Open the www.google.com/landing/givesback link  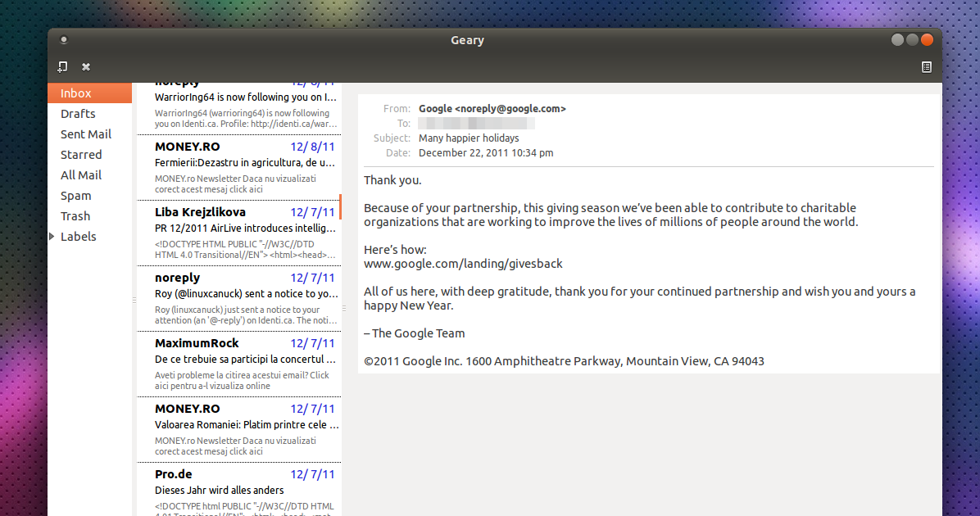(463, 264)
